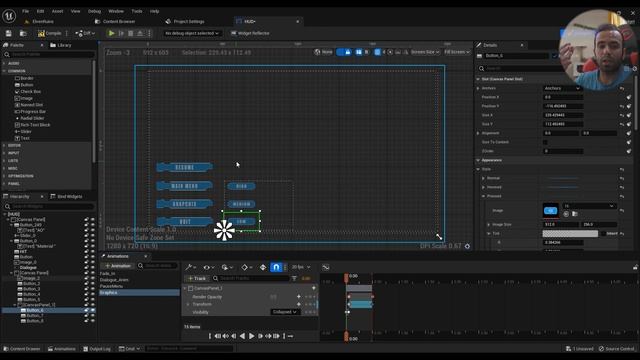Play the animation in reverse
640x360 pixels.
pyautogui.click(x=242, y=336)
